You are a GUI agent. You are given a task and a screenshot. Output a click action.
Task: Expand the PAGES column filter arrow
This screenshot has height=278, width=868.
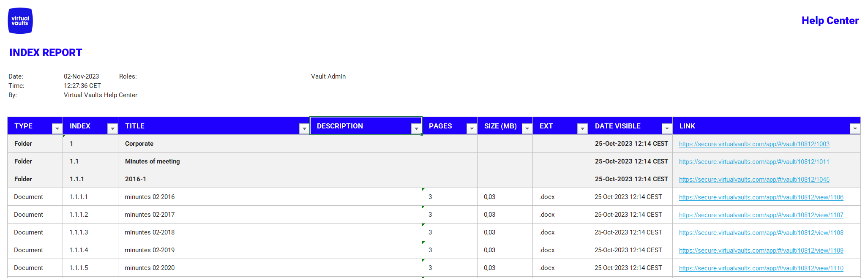[471, 129]
